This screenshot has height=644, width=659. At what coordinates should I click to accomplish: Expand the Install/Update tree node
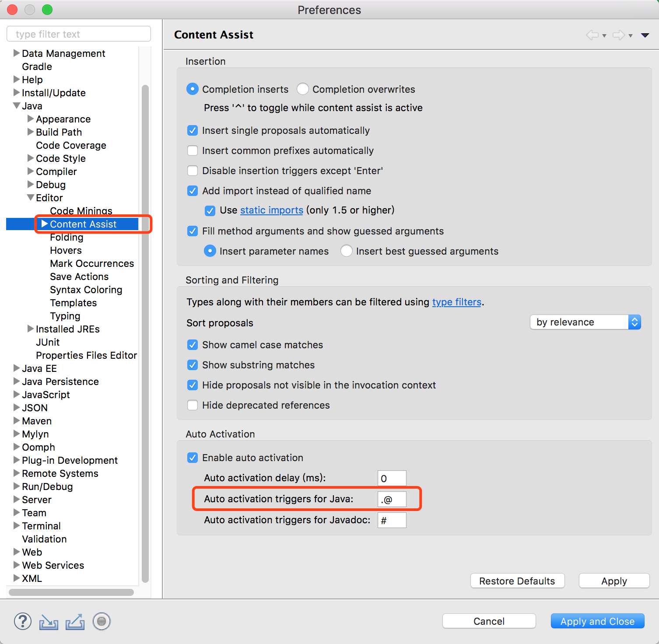coord(17,93)
